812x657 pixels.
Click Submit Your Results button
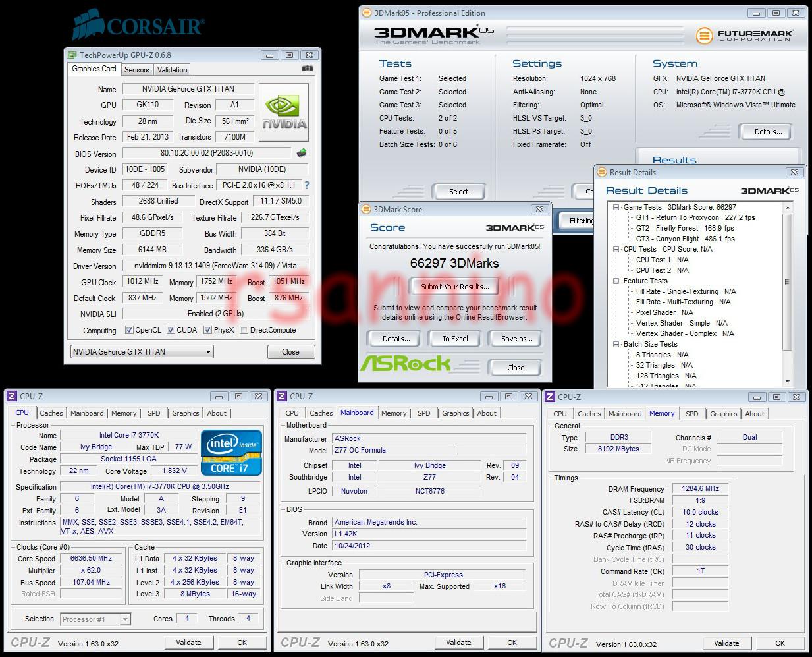point(455,287)
